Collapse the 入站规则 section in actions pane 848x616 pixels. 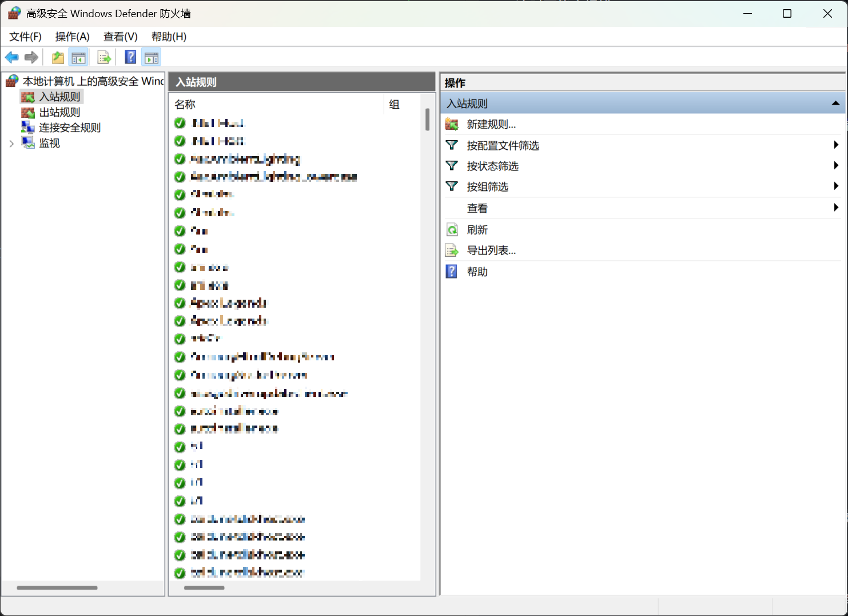click(x=835, y=104)
